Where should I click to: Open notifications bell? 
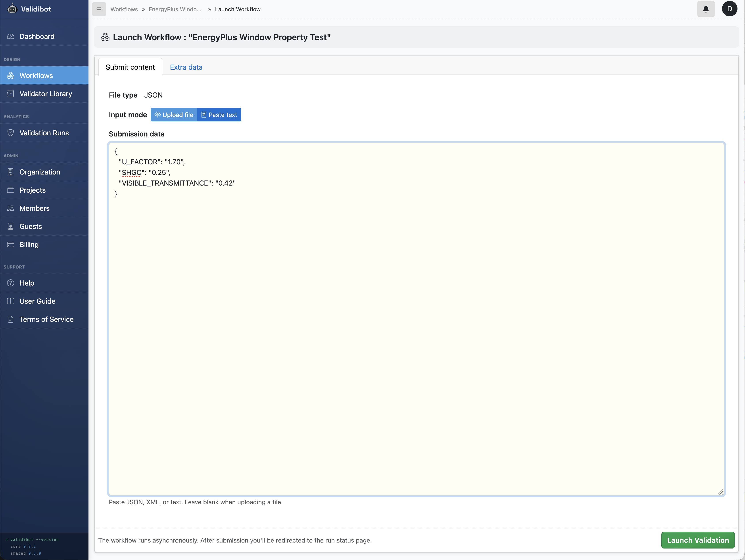tap(706, 9)
